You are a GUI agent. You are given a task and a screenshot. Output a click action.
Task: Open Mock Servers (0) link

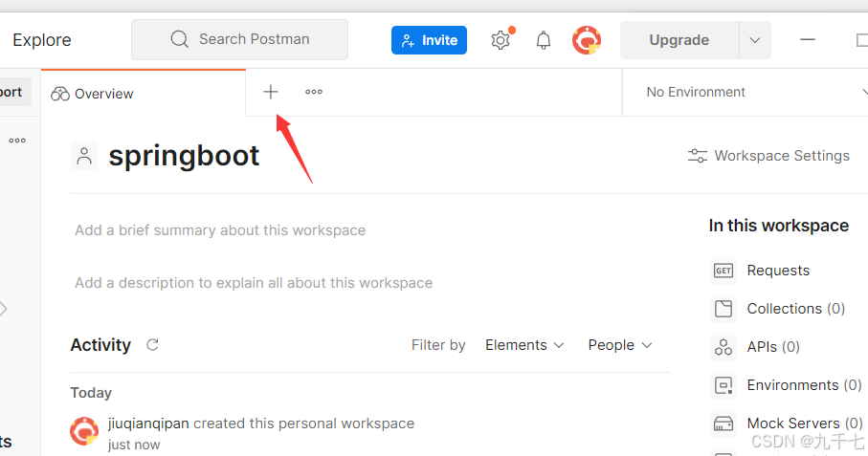(804, 423)
